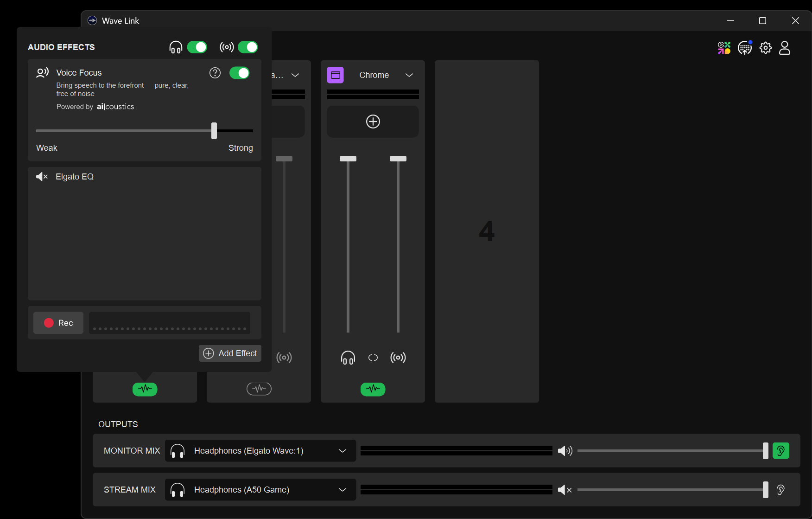Click the Wave Link title bar logo
The width and height of the screenshot is (812, 519).
coord(92,20)
